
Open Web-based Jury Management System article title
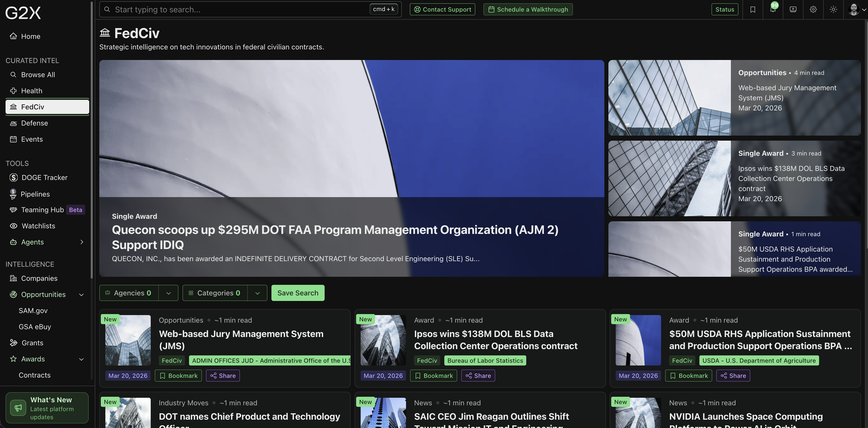(x=241, y=340)
